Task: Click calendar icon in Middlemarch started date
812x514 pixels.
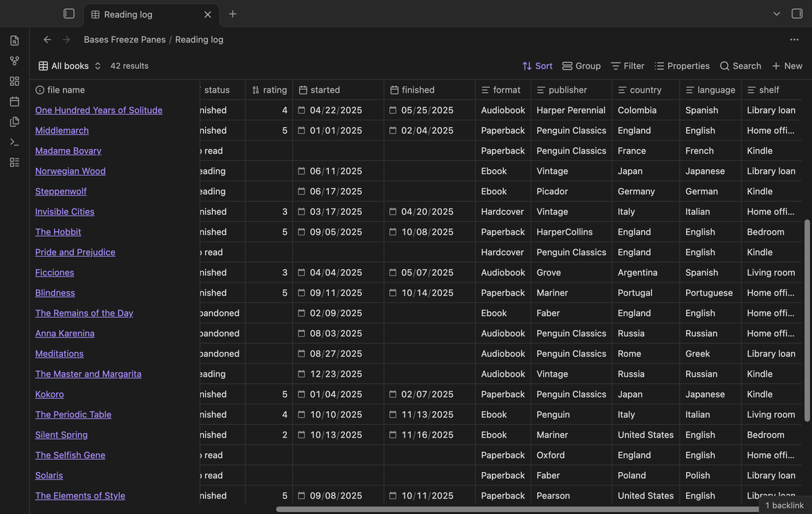Action: click(x=302, y=131)
